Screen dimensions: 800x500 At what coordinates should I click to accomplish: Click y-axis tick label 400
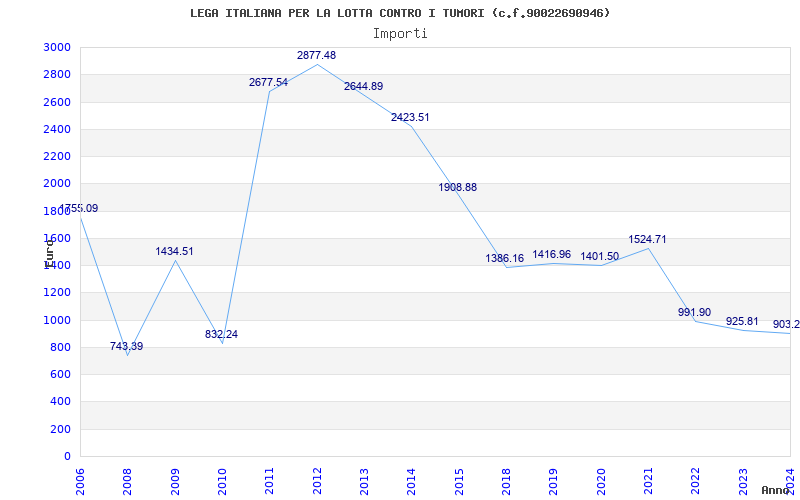pyautogui.click(x=61, y=402)
